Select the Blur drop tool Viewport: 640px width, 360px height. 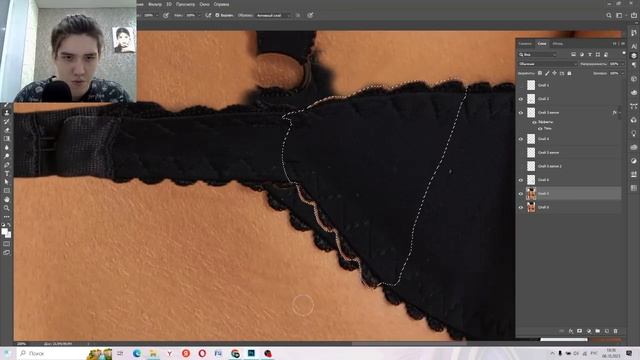coord(7,147)
